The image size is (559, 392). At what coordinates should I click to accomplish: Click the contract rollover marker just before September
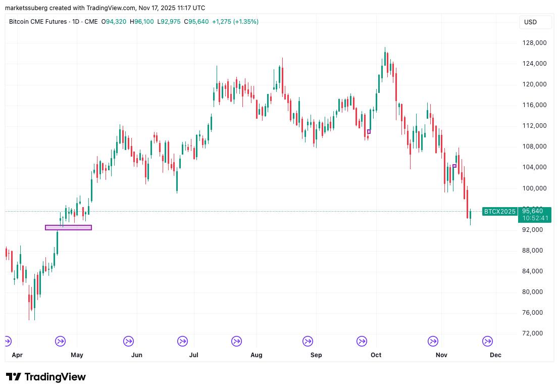point(308,341)
